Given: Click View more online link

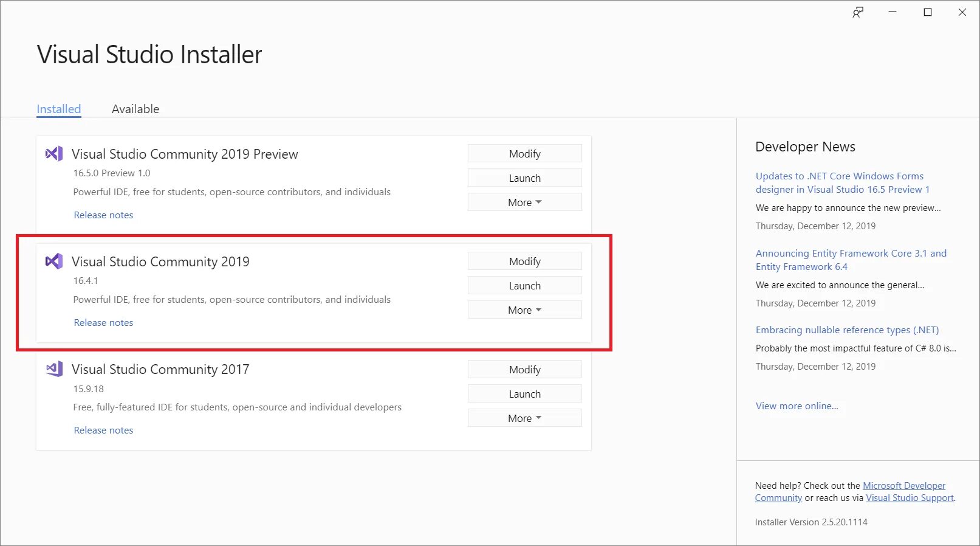Looking at the screenshot, I should (797, 406).
